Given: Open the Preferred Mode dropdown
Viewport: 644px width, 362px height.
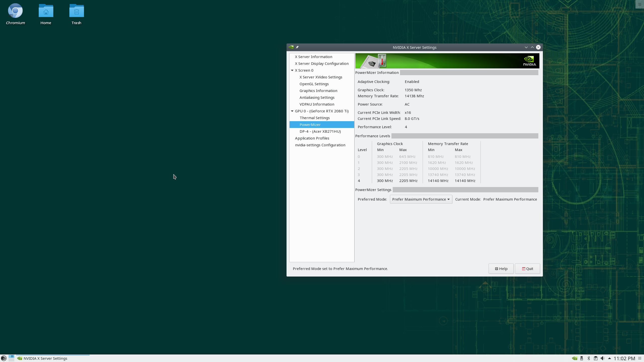Looking at the screenshot, I should click(421, 199).
